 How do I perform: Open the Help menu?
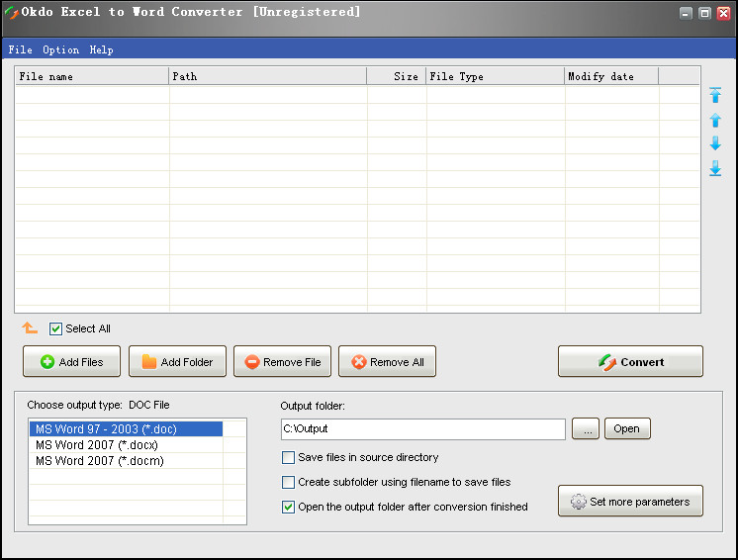point(101,49)
